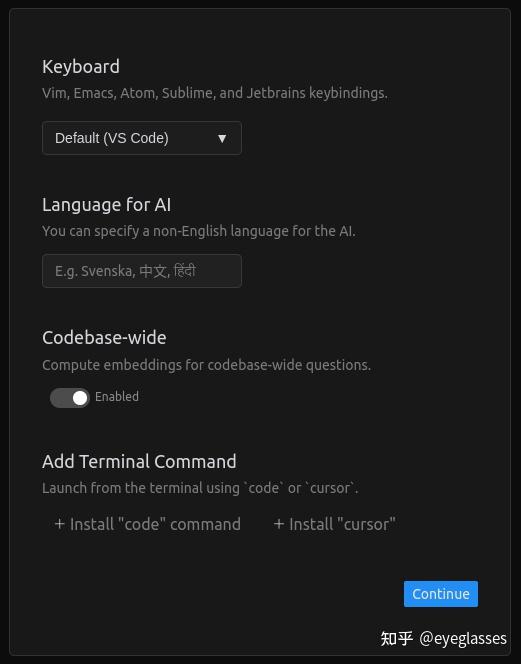Select the Add Terminal Command heading
This screenshot has height=664, width=521.
139,462
